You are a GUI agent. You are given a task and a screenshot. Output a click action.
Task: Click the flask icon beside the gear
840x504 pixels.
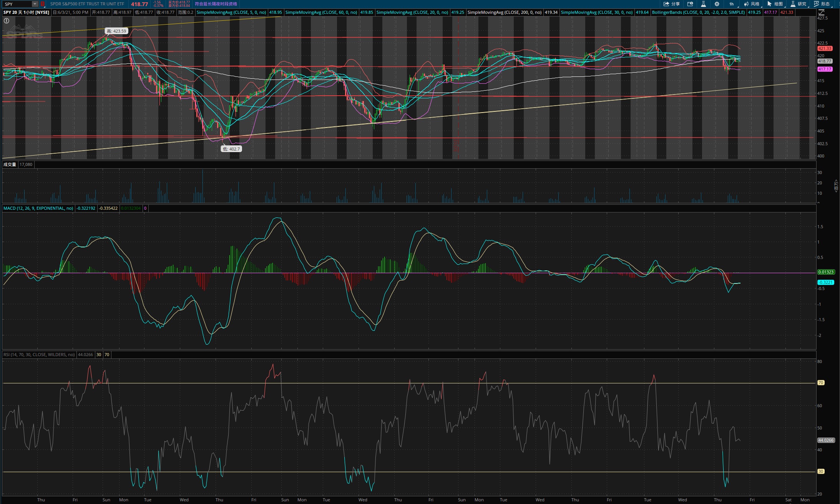[703, 4]
